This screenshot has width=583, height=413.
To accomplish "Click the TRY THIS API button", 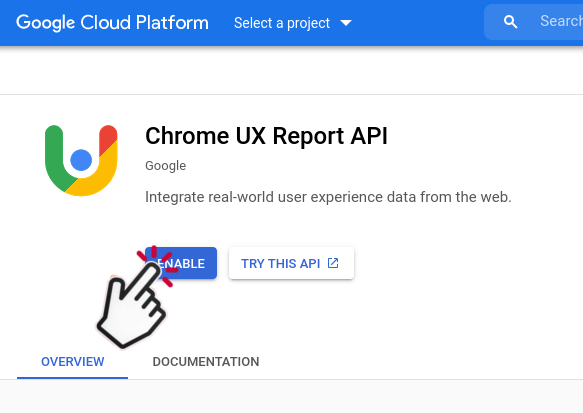I will pyautogui.click(x=291, y=263).
